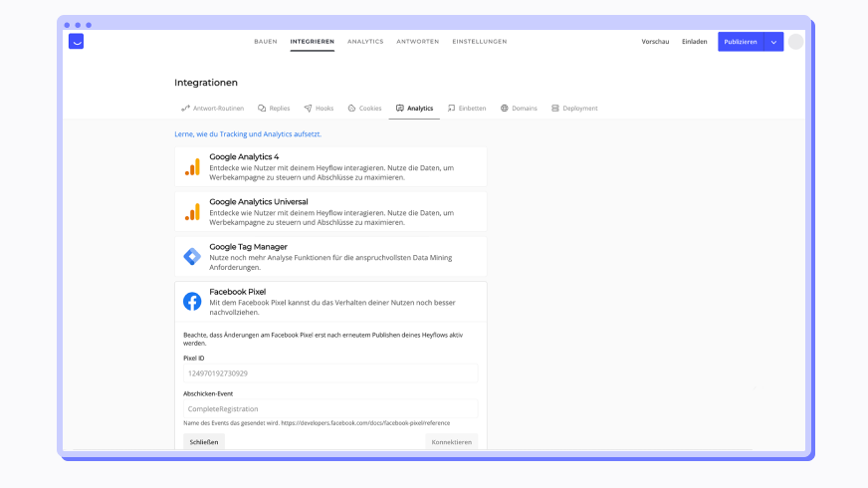The width and height of the screenshot is (868, 488).
Task: Click the Facebook Pixel notice text
Action: coord(324,339)
